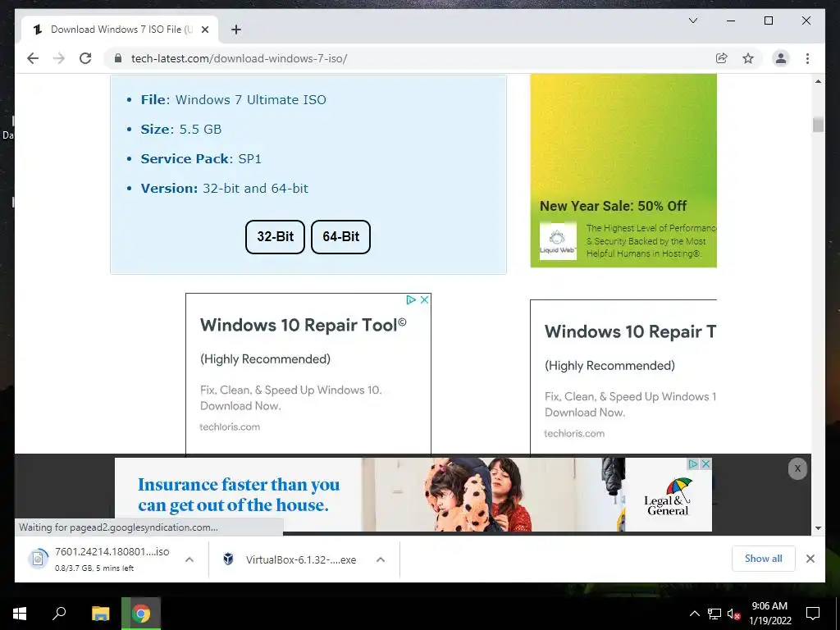The height and width of the screenshot is (630, 840).
Task: Click the VirtualBox file type icon
Action: (x=228, y=559)
